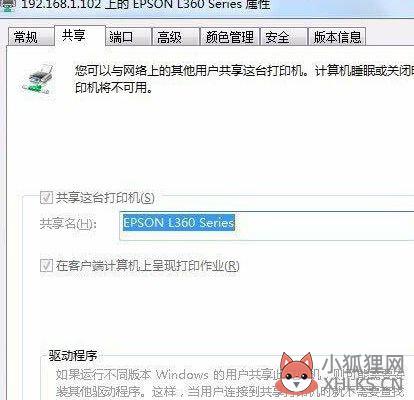The height and width of the screenshot is (400, 414).
Task: Click the share name field containing EPSON L360 Series
Action: coord(266,225)
